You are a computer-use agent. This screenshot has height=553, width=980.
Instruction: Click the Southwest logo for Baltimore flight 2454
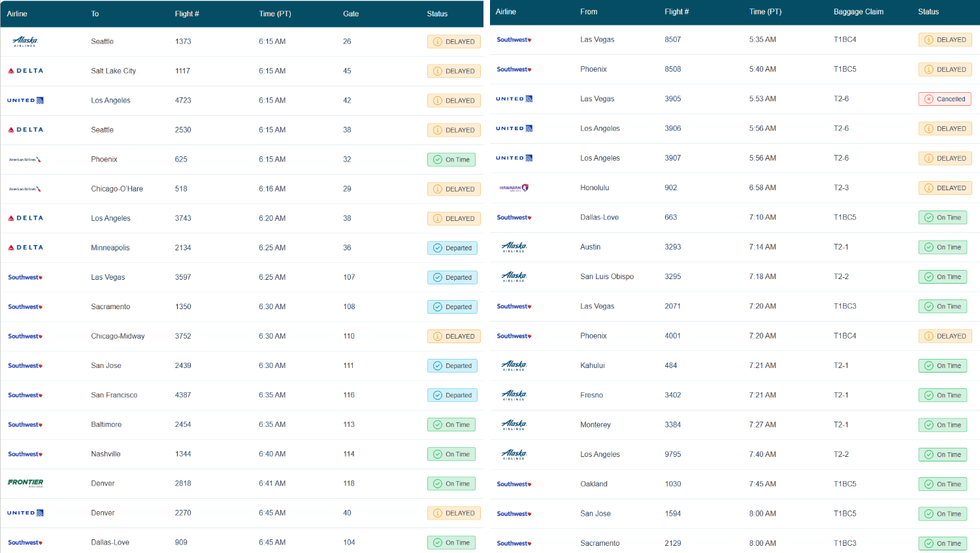pos(25,425)
